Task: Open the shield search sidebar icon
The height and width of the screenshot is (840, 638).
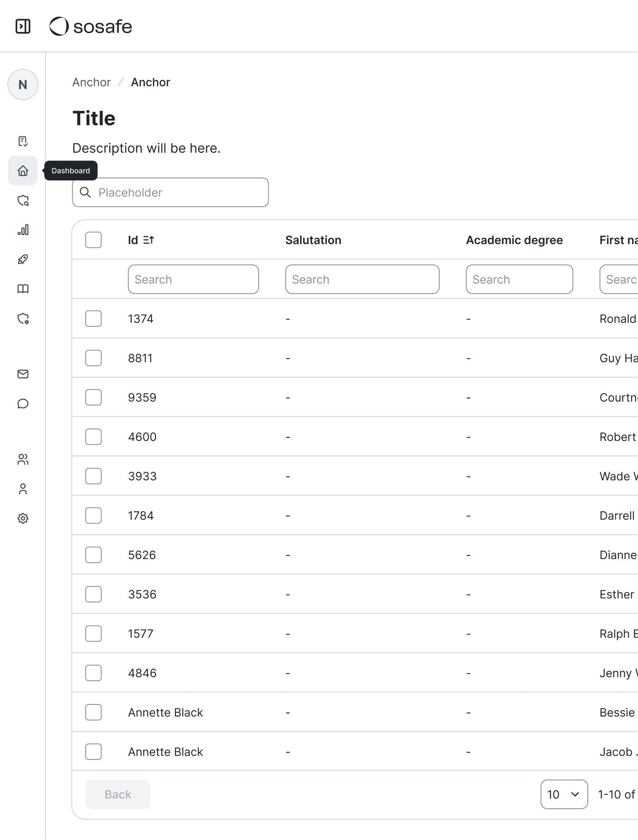Action: (x=23, y=200)
